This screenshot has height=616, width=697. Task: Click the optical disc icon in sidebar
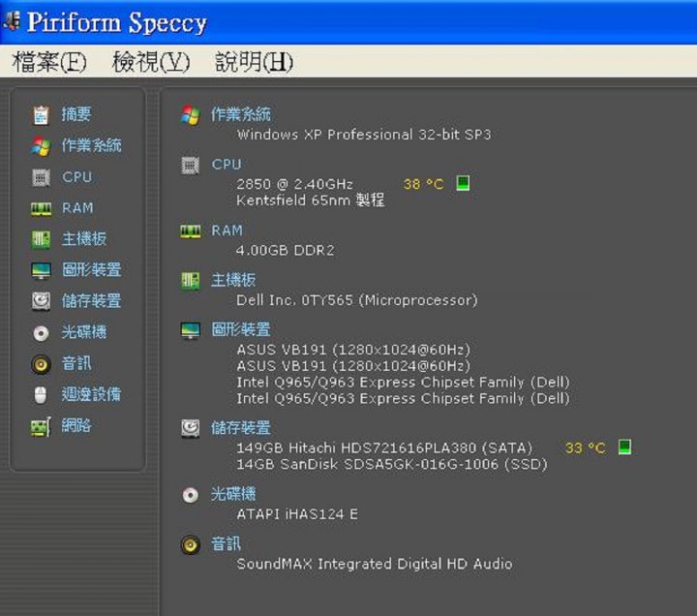point(41,333)
